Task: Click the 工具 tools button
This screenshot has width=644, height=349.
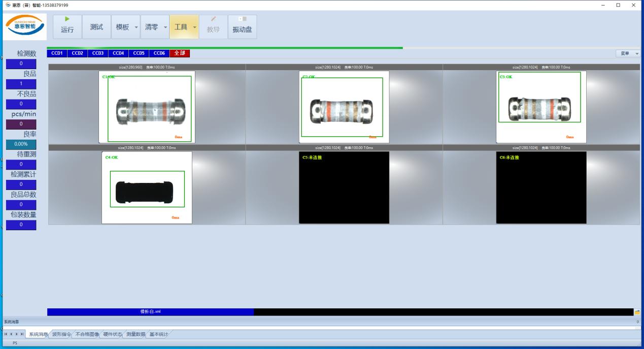Action: (181, 27)
